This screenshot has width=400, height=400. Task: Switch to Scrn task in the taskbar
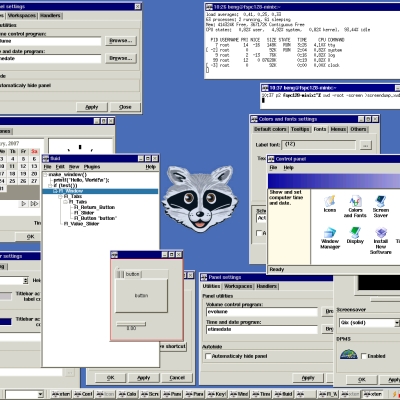tap(150, 394)
